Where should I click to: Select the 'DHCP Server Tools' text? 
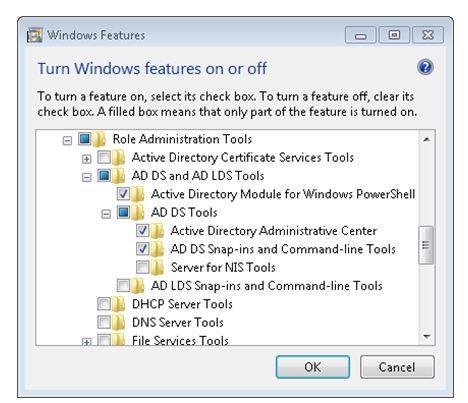click(x=182, y=304)
